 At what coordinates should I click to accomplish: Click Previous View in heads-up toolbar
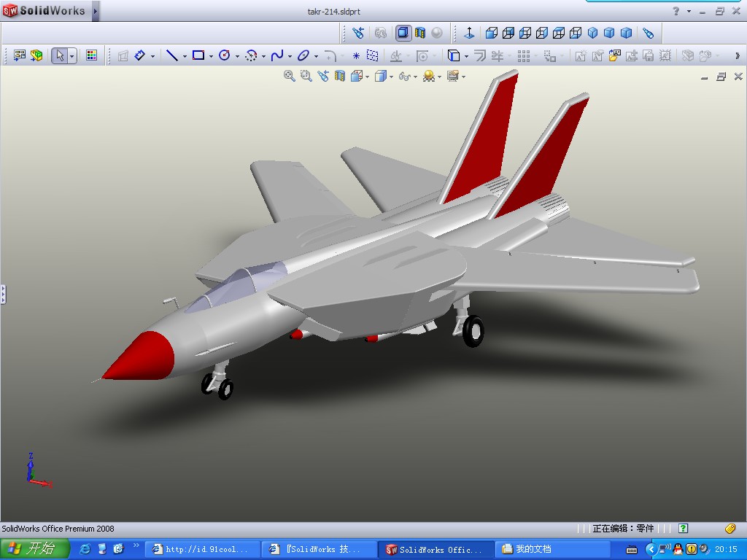(323, 76)
